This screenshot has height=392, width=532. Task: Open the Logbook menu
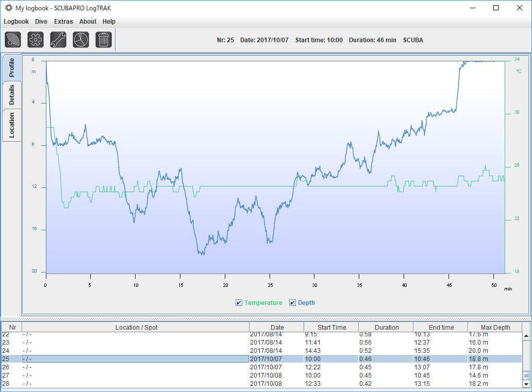pos(16,21)
